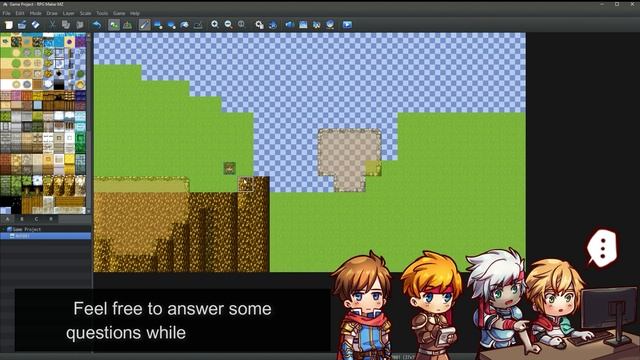Image resolution: width=640 pixels, height=360 pixels.
Task: Open the Edit menu
Action: (x=20, y=13)
